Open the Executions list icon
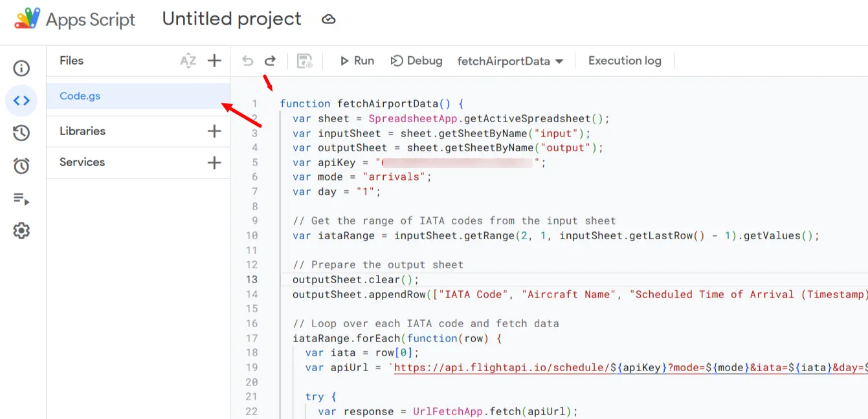Viewport: 868px width, 419px height. (21, 199)
